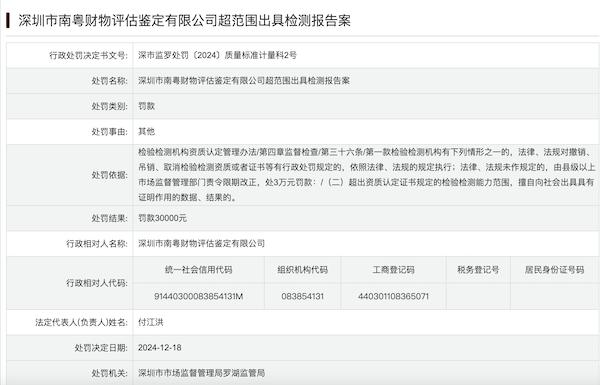
Task: Select credit code 91440300083854131M
Action: [x=199, y=297]
